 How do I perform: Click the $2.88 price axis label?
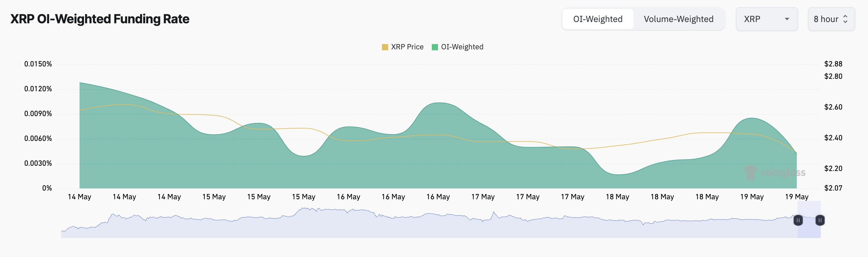point(833,64)
